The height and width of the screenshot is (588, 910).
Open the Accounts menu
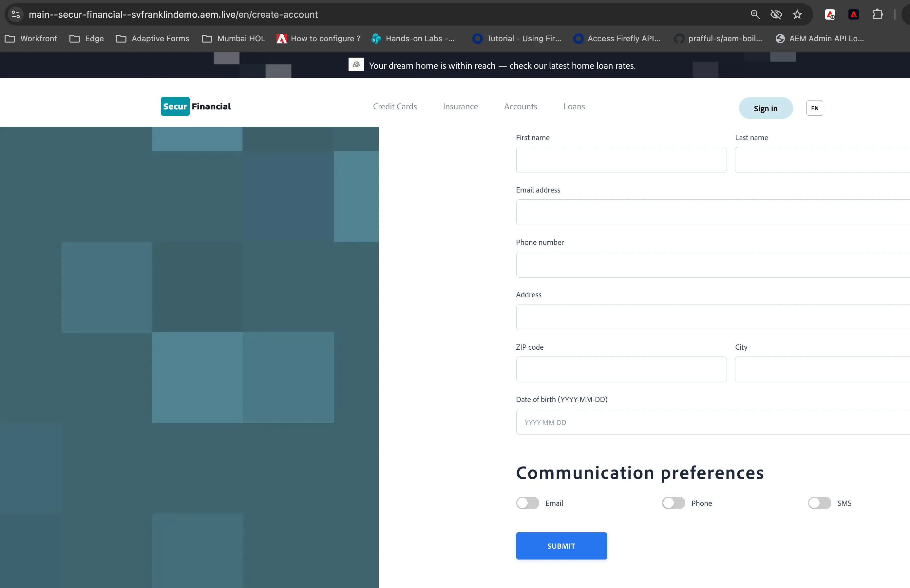pyautogui.click(x=521, y=106)
